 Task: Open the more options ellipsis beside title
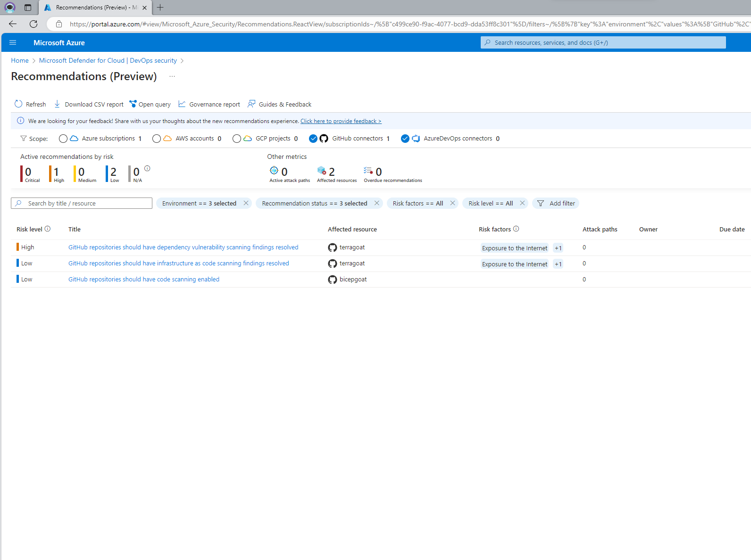(x=172, y=76)
